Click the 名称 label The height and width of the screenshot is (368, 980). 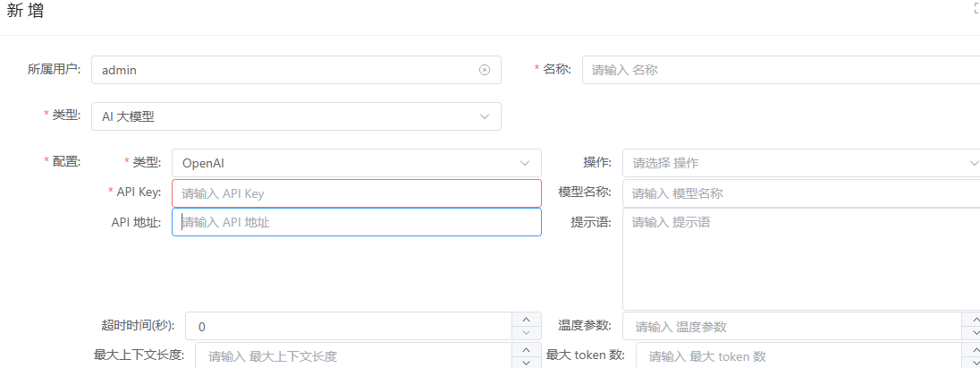click(557, 69)
